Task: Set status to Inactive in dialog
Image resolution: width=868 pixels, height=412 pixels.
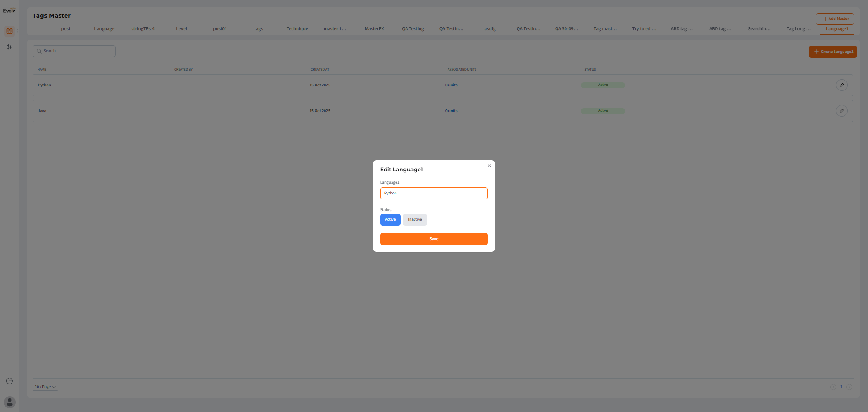Action: pos(415,220)
